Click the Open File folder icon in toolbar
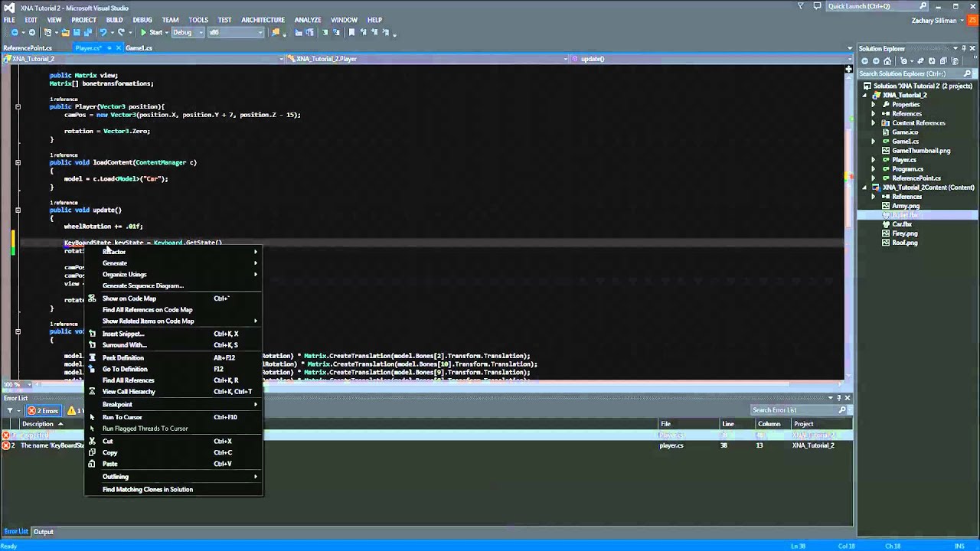 click(x=65, y=33)
